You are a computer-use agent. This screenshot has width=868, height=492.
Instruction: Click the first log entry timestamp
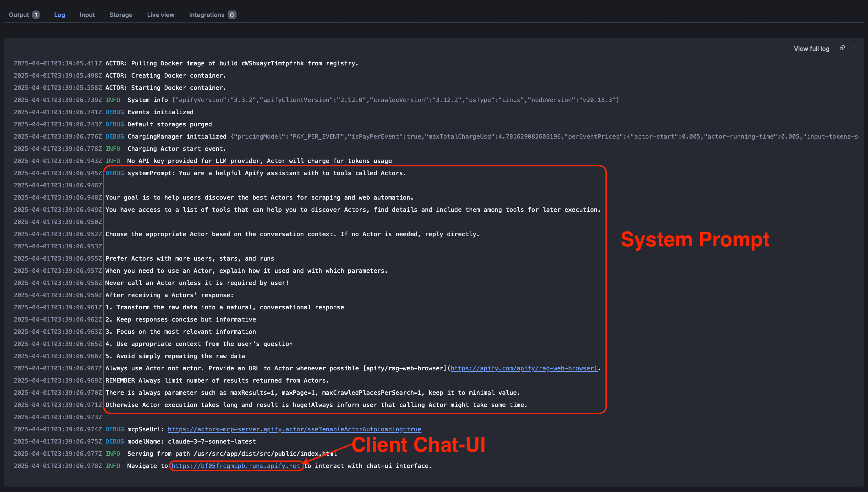58,63
